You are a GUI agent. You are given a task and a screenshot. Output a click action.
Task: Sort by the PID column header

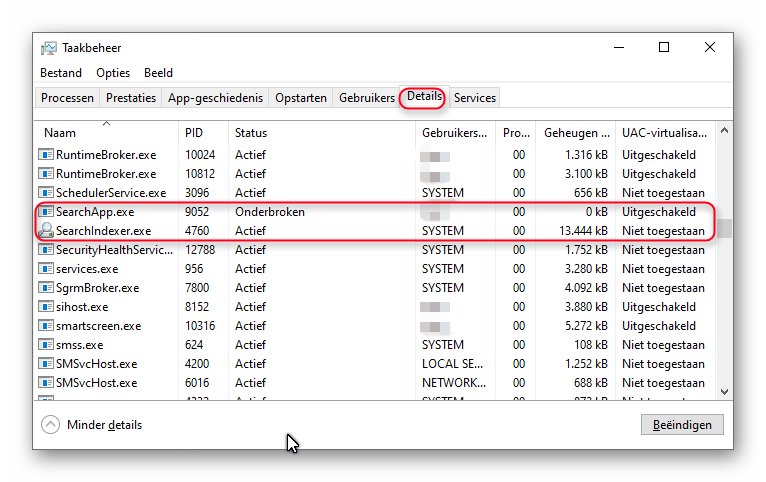click(x=203, y=133)
